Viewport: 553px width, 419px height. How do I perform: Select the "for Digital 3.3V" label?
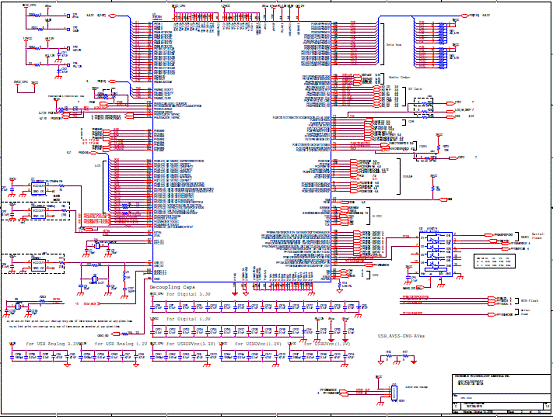188,294
